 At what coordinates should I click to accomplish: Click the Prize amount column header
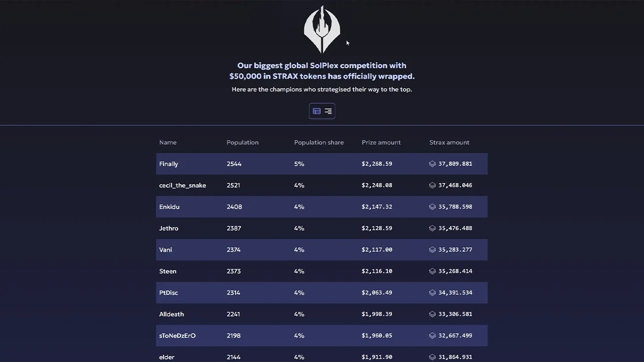tap(381, 142)
